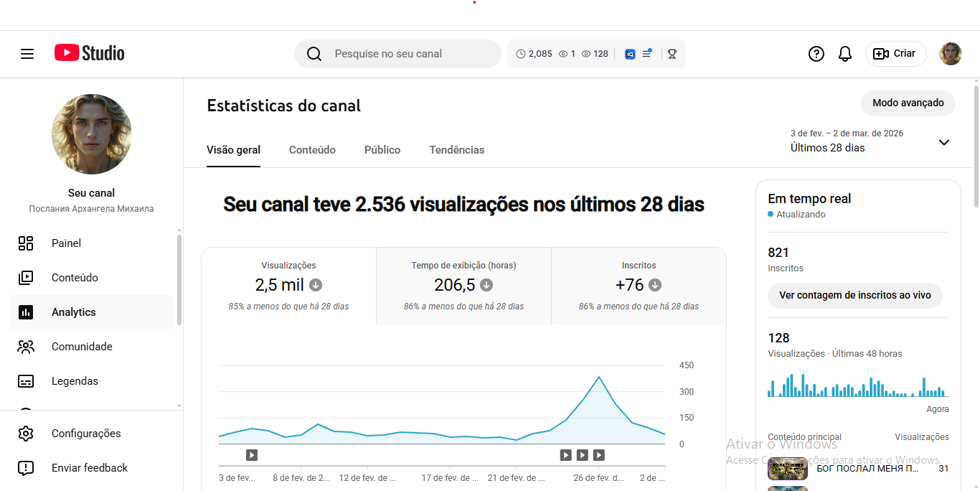The height and width of the screenshot is (491, 980).
Task: Click the Enviar feedback icon
Action: coord(27,467)
